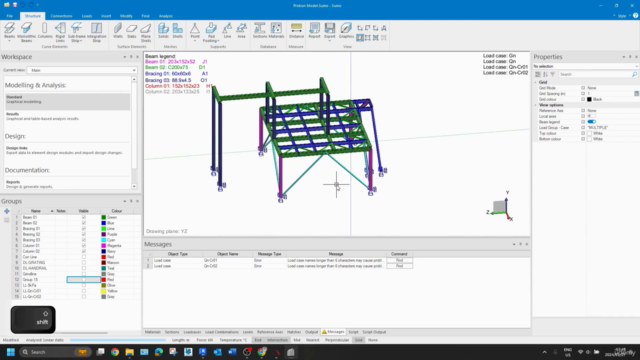This screenshot has width=640, height=360.
Task: Open the Point support dropdown
Action: (x=195, y=41)
